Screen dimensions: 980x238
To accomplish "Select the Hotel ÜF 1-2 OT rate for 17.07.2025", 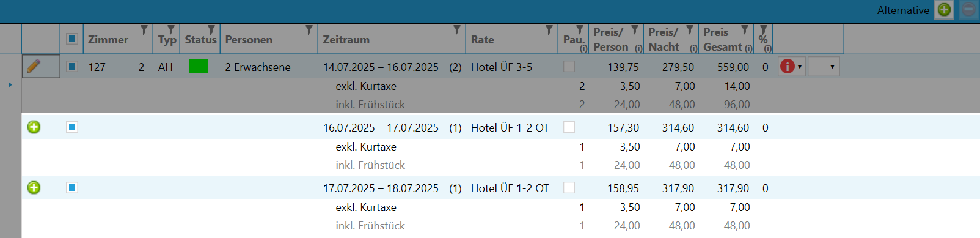I will (510, 188).
